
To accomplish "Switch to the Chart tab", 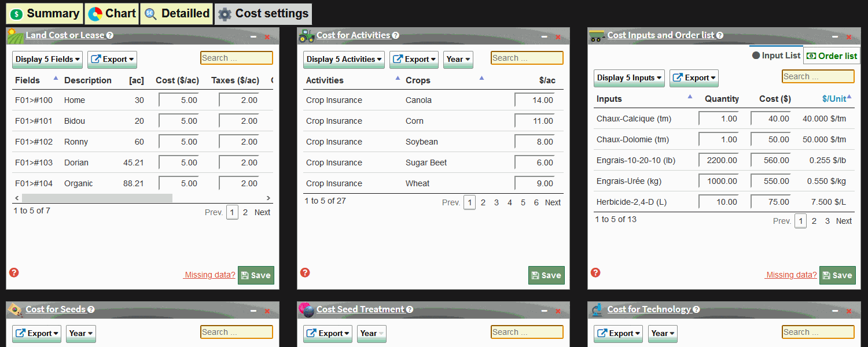I will (112, 13).
